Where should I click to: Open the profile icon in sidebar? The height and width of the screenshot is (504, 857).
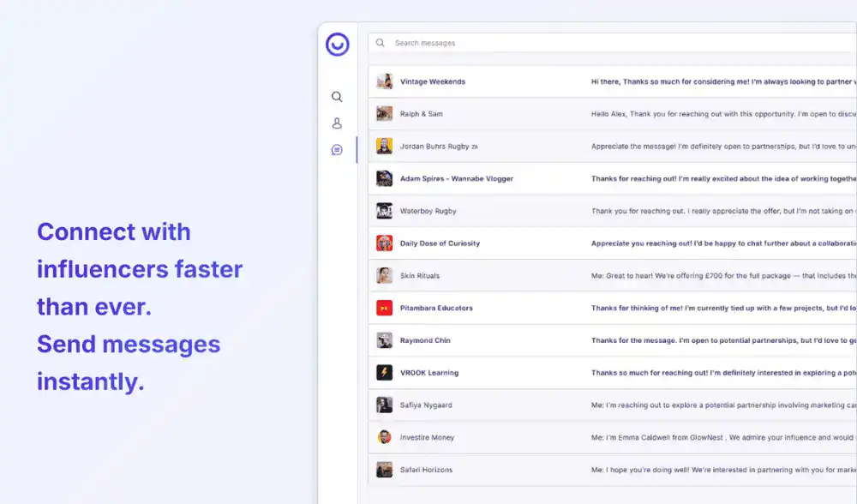(x=337, y=123)
